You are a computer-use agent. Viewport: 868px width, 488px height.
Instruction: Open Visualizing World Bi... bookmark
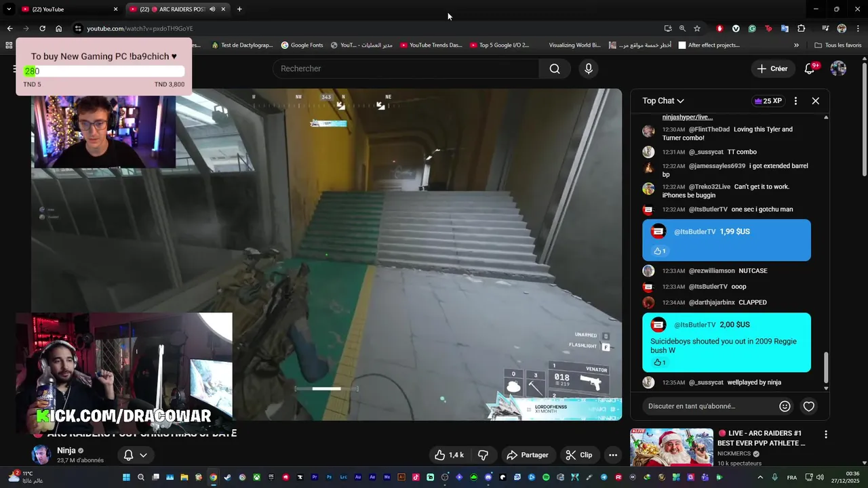pos(574,45)
